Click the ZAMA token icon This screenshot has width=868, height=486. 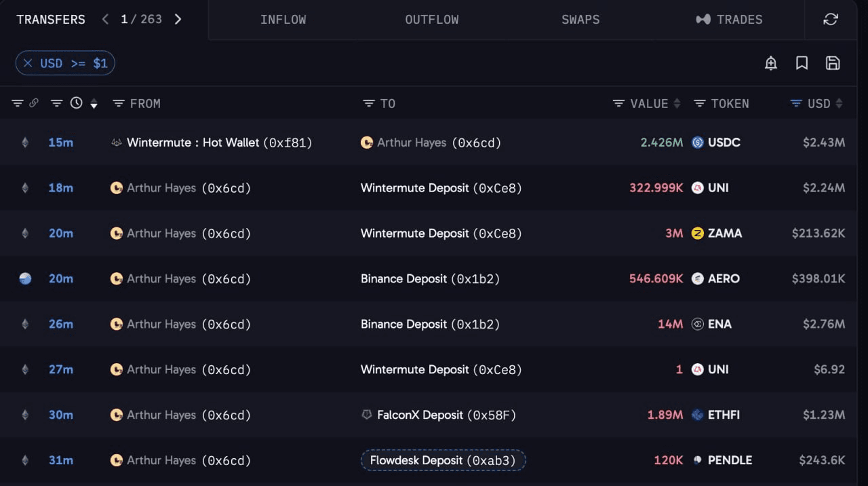tap(697, 233)
